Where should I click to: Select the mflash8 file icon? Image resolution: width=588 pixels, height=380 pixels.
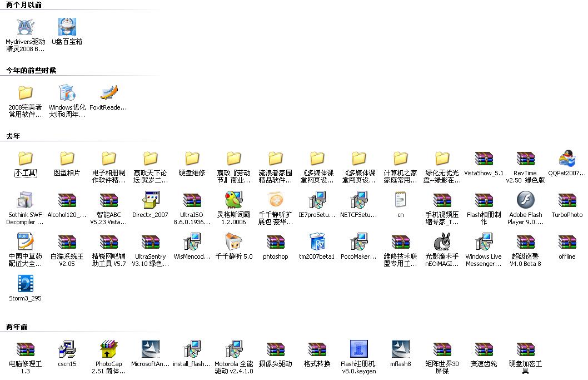coord(400,349)
